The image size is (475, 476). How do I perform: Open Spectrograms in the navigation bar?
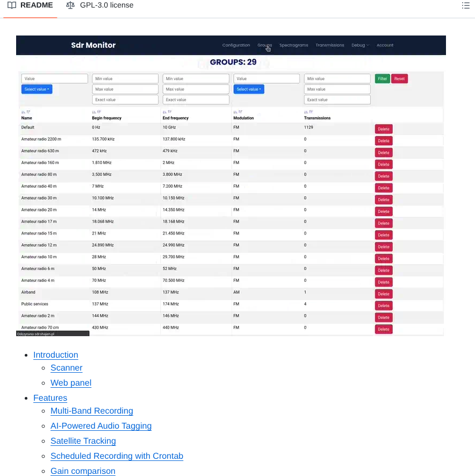[293, 45]
